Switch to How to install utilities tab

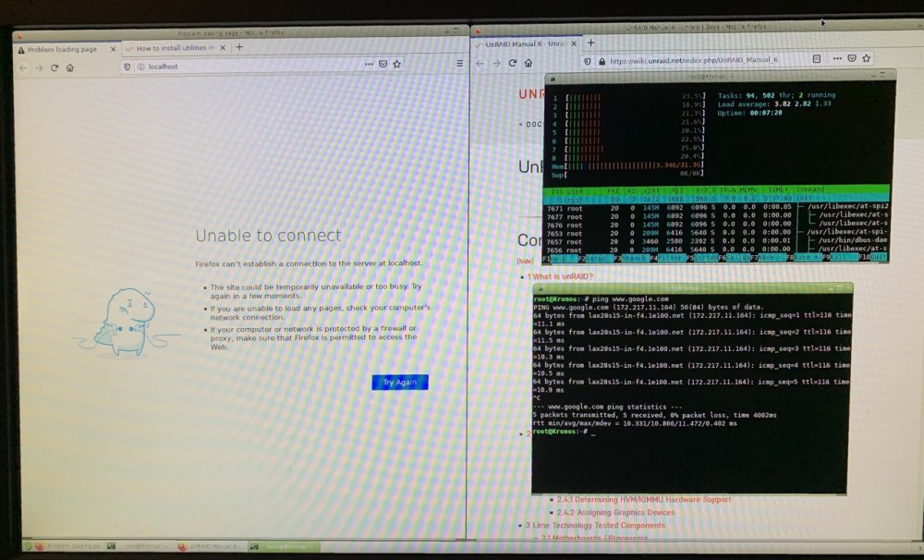176,48
